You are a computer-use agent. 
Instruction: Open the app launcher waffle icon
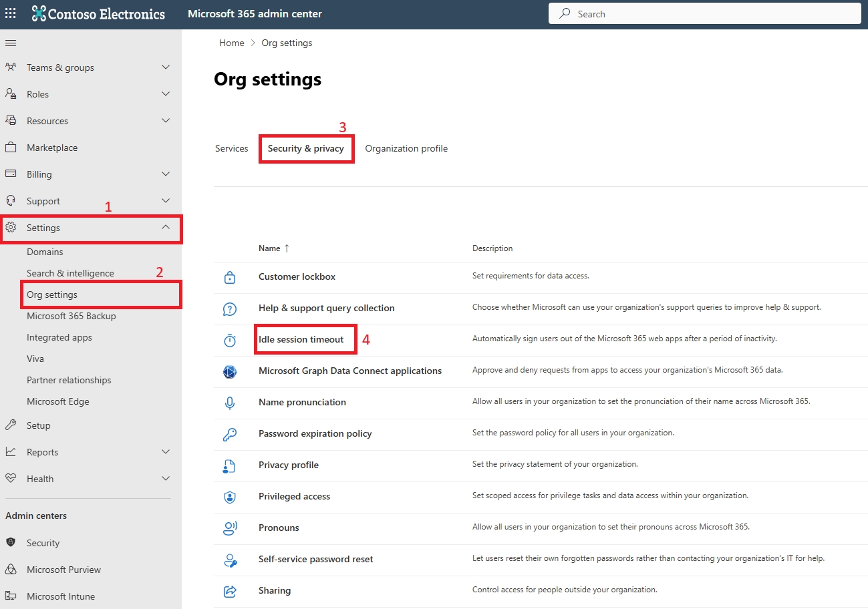point(11,13)
